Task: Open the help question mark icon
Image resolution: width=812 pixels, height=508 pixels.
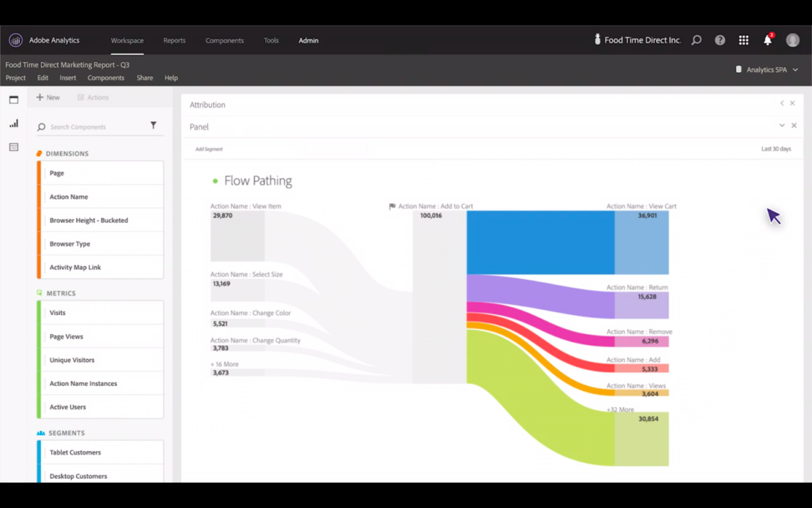Action: [x=720, y=41]
